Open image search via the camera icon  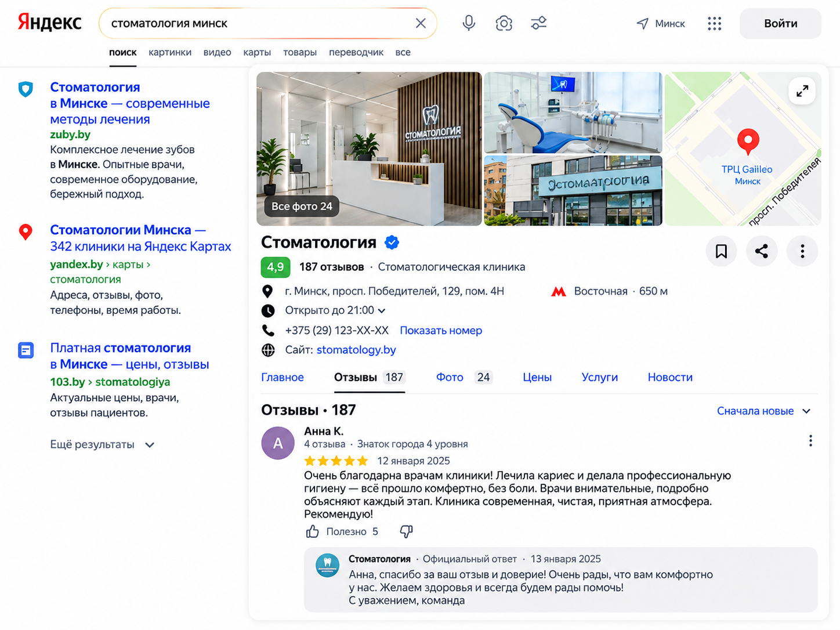(504, 23)
